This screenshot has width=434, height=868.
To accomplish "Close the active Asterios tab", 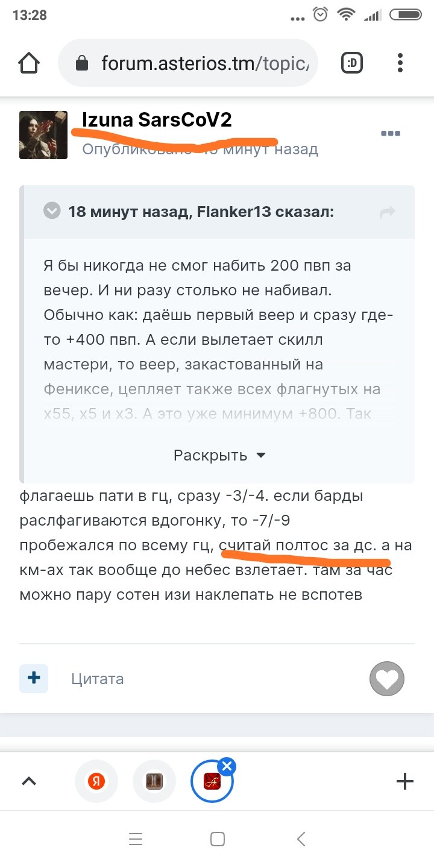I will [227, 767].
